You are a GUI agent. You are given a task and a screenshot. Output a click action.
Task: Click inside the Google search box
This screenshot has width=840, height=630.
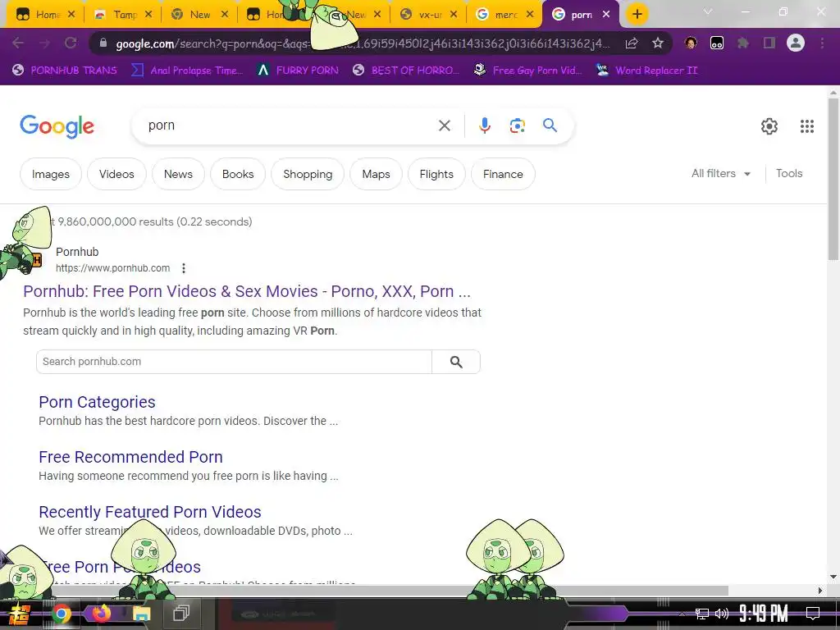click(x=290, y=126)
